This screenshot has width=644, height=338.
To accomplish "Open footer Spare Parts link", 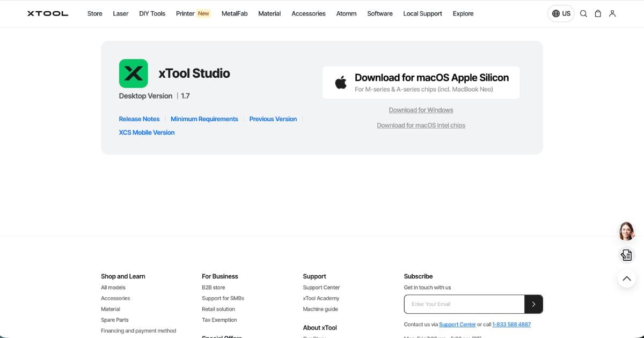I will click(115, 320).
